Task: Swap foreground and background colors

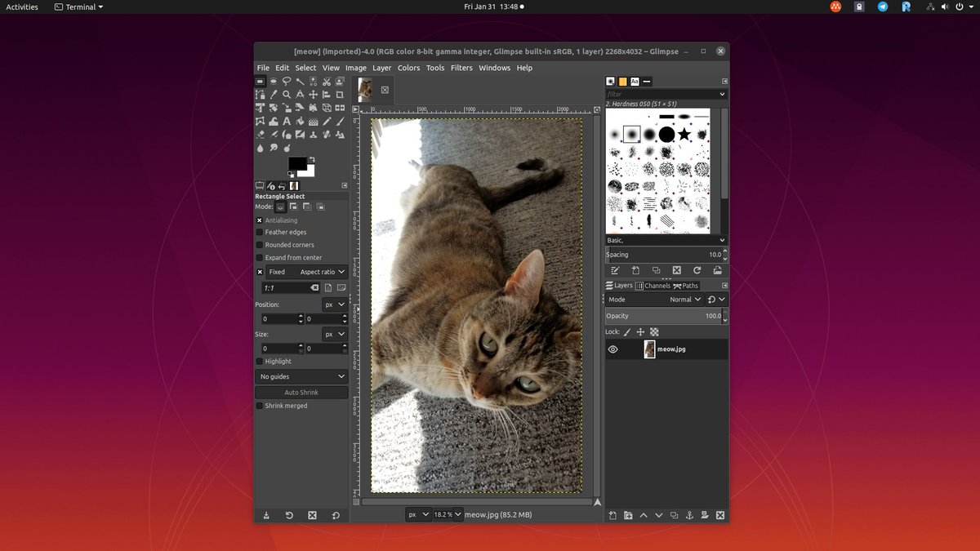Action: click(312, 159)
